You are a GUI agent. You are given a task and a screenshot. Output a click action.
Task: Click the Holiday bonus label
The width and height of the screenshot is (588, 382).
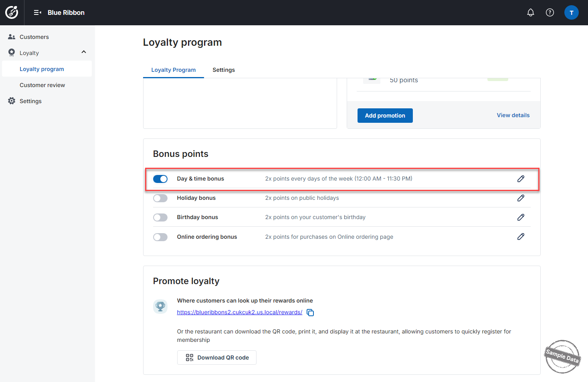(x=196, y=198)
